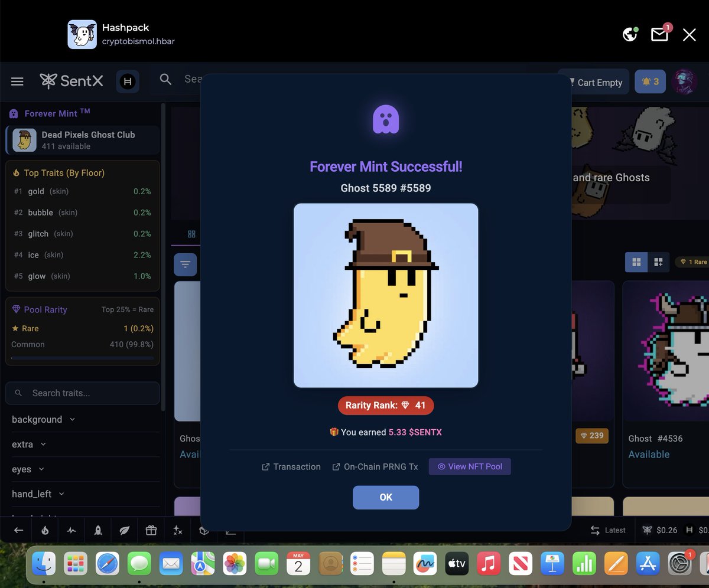Select the ice skin trait row
This screenshot has width=709, height=588.
pyautogui.click(x=83, y=255)
